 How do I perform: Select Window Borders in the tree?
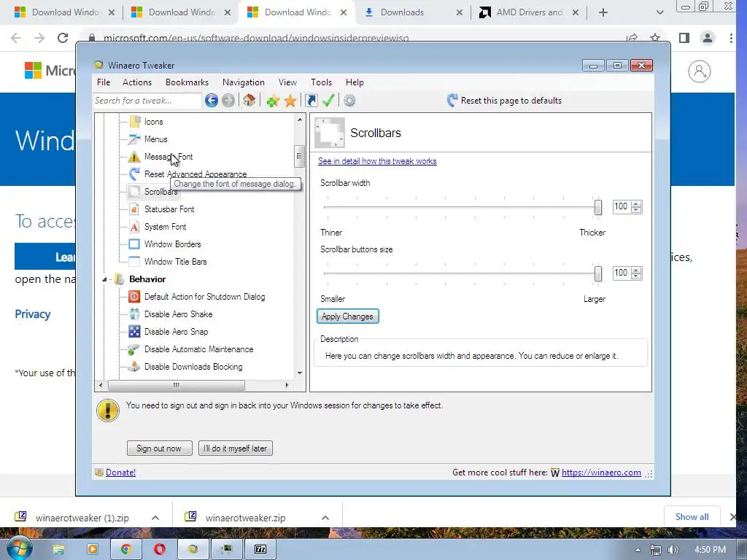172,244
